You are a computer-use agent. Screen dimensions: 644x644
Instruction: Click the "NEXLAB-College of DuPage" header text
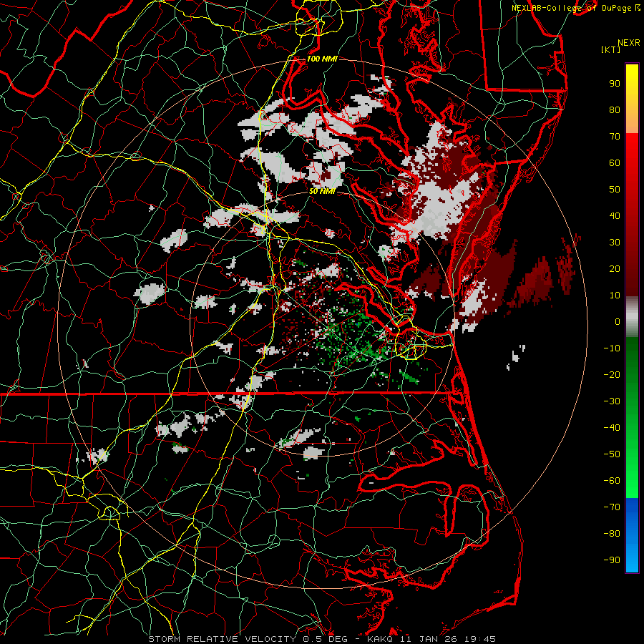(572, 8)
